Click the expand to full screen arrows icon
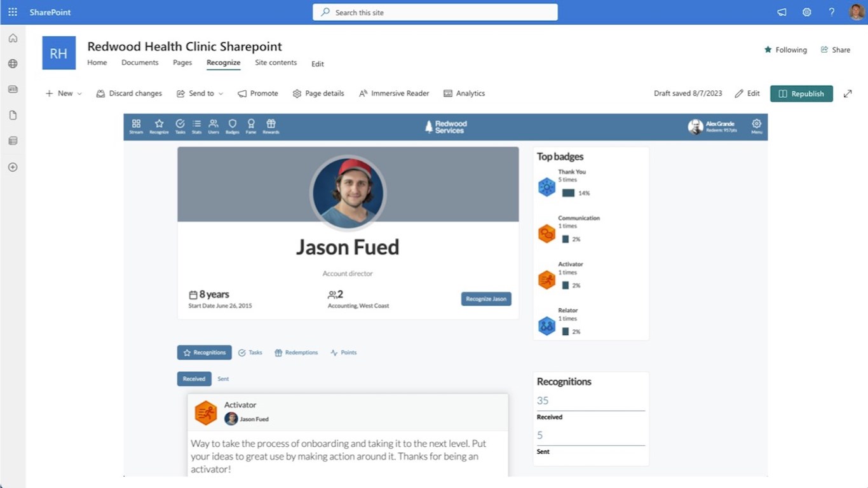Viewport: 868px width, 488px height. tap(848, 93)
